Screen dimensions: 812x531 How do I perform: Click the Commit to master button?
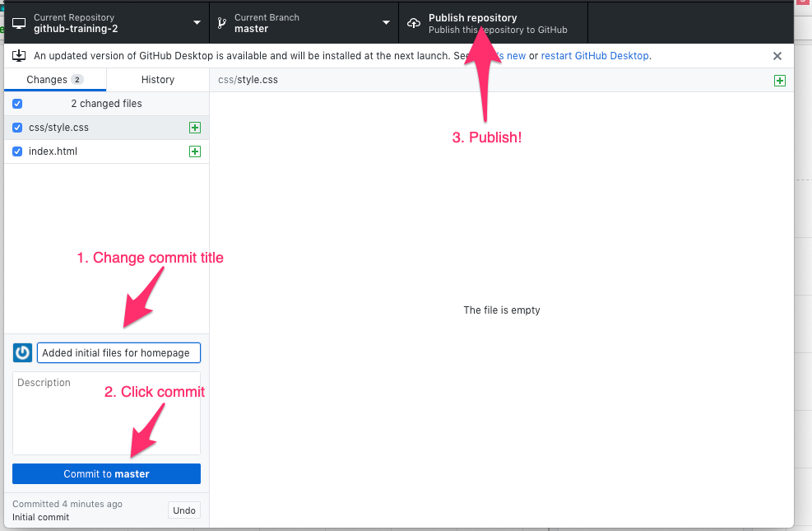point(107,473)
